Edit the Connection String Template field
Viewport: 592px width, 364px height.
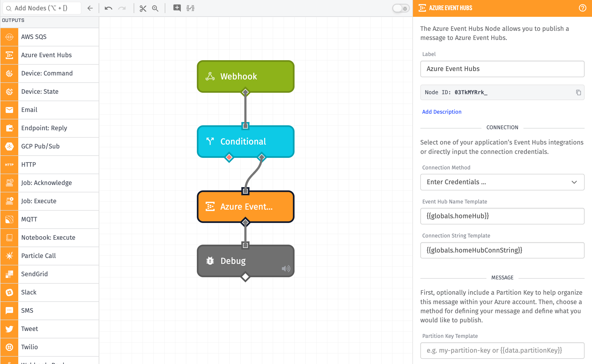click(x=502, y=250)
